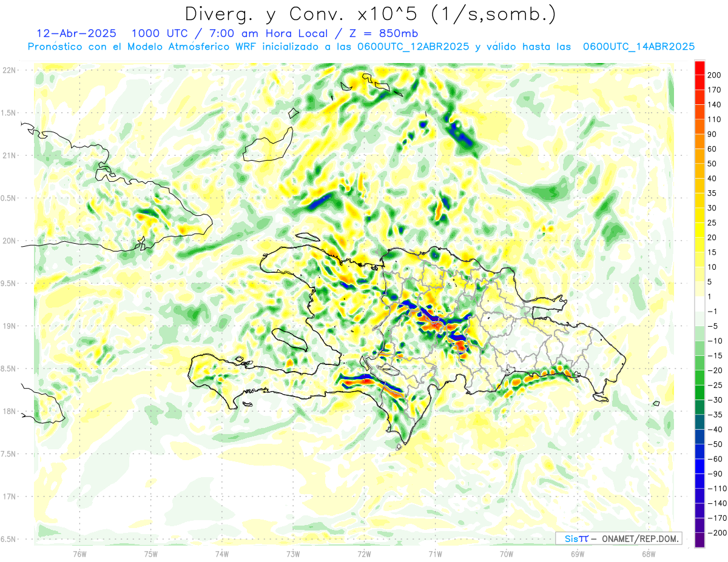Click the dark purple swatch below -200

(699, 540)
